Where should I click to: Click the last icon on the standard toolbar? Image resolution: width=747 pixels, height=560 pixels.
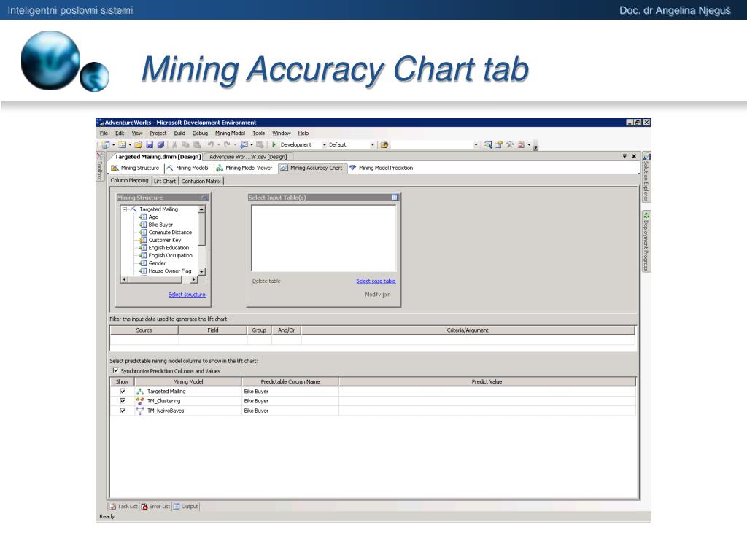[x=521, y=145]
